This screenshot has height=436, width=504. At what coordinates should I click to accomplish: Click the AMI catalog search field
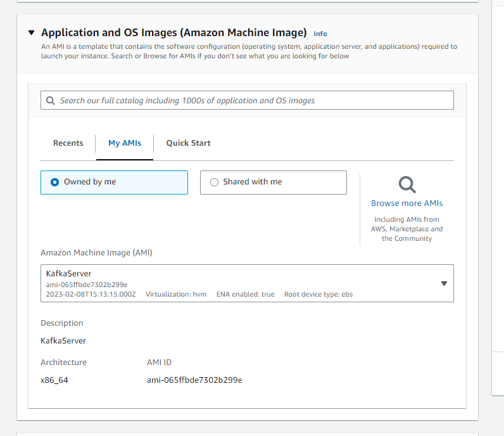(x=253, y=100)
